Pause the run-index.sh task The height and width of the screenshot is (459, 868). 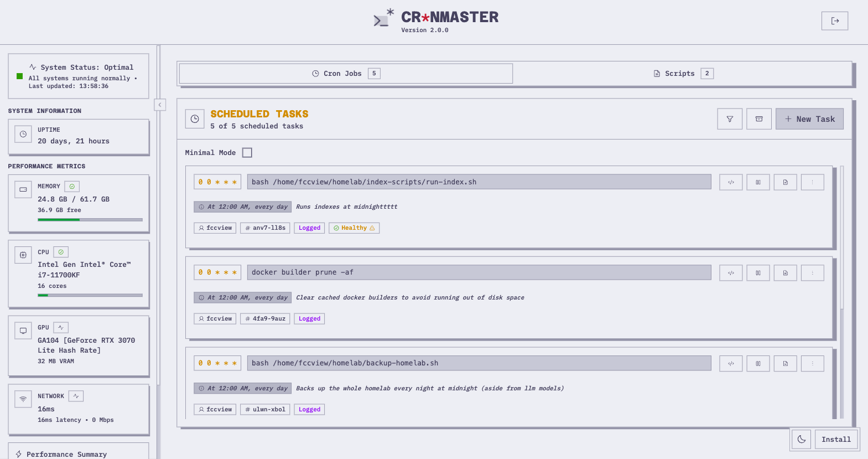(758, 182)
